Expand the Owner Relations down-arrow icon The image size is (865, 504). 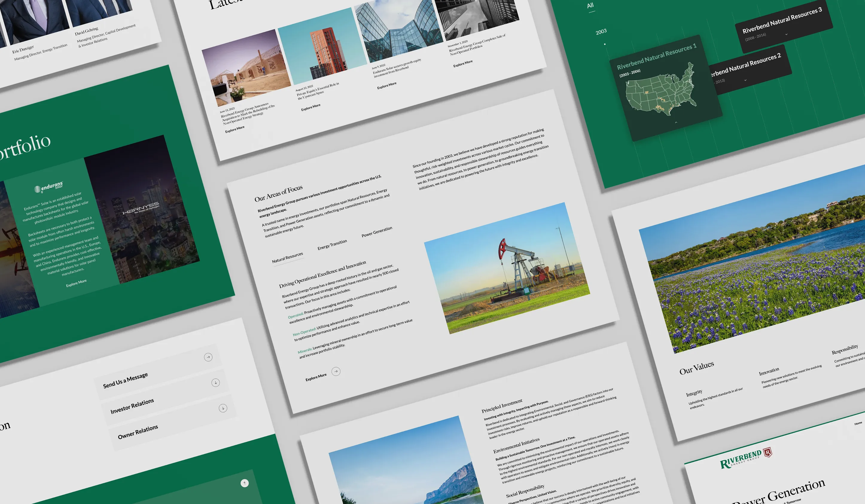point(223,408)
